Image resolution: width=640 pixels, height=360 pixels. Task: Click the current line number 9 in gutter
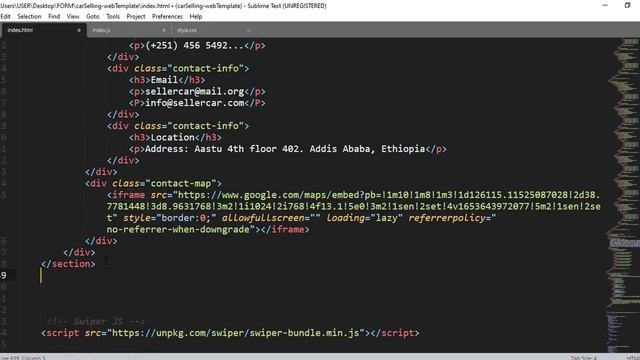(3, 276)
